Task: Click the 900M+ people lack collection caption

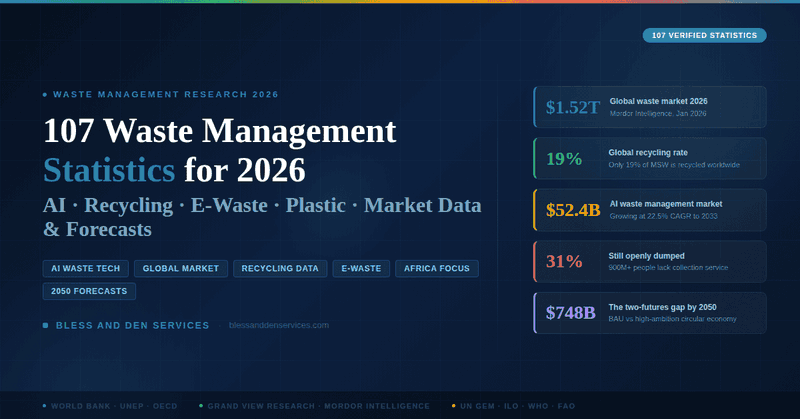Action: coord(668,267)
